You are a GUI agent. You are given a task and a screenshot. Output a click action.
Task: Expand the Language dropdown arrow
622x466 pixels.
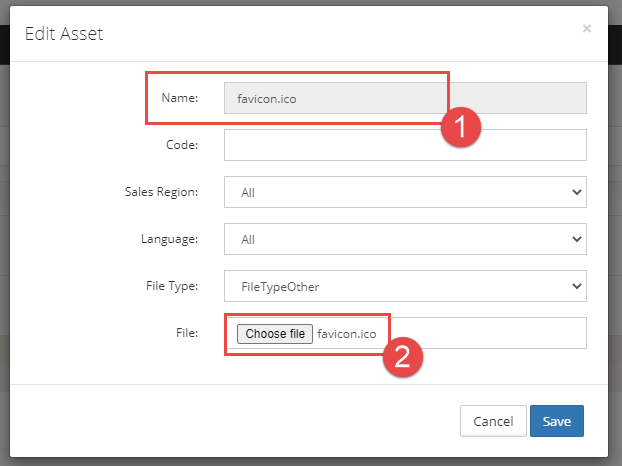click(575, 239)
